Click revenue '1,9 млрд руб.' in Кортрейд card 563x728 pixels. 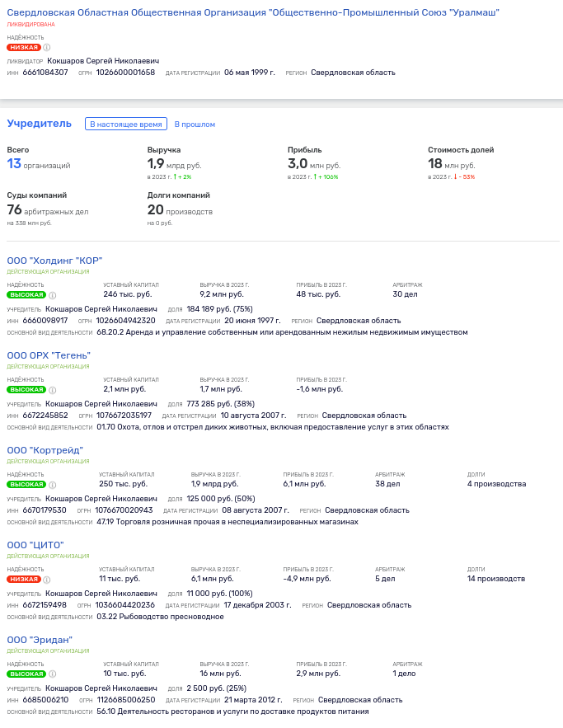[x=214, y=484]
